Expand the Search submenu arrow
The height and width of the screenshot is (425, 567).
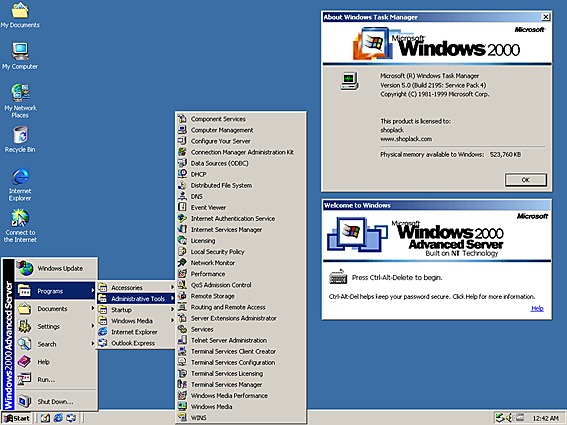(x=93, y=344)
